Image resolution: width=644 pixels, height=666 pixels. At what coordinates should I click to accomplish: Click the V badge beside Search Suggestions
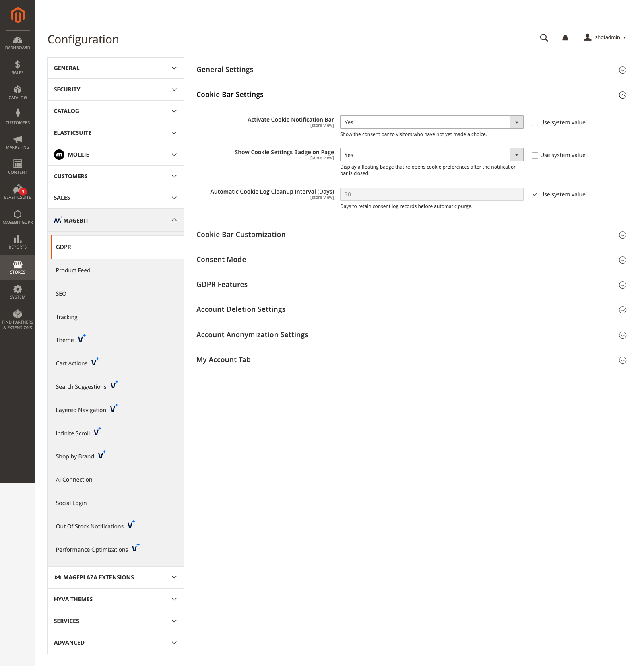[x=114, y=385]
